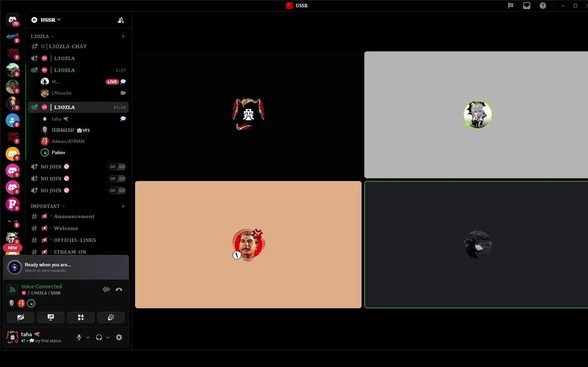This screenshot has height=367, width=588.
Task: Select the active L3OZLA voice channel showing 33:41
Action: point(78,108)
